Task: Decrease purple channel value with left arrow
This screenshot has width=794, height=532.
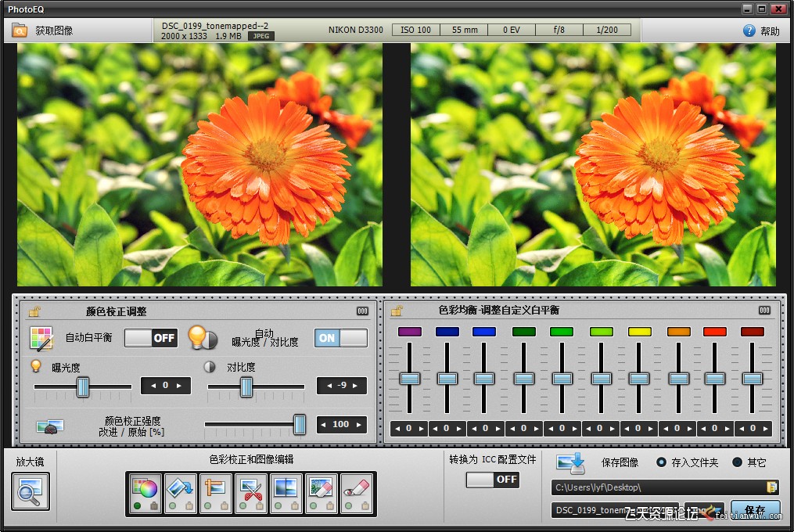Action: click(397, 429)
